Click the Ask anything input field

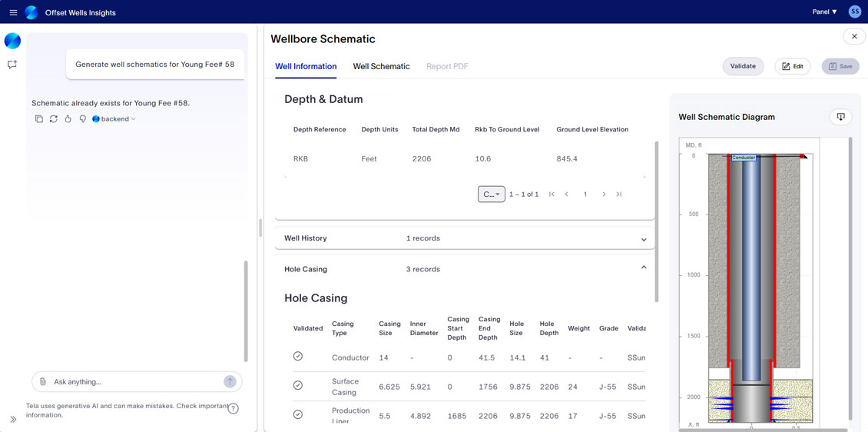(137, 381)
